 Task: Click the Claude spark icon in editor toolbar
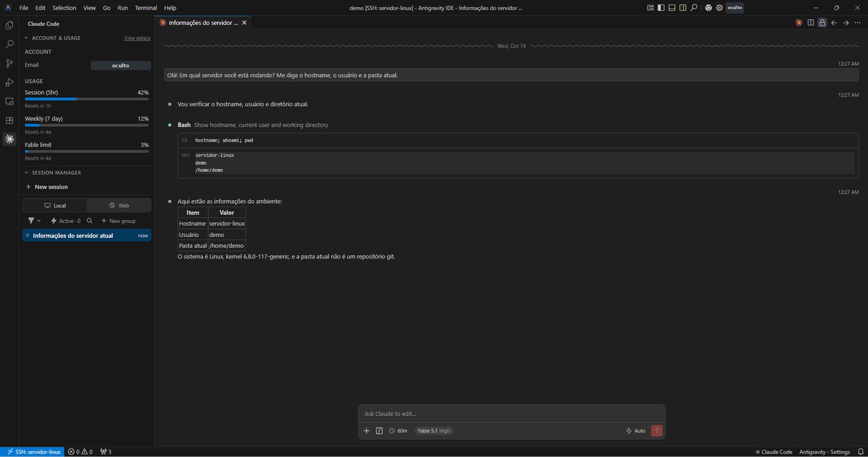(x=799, y=23)
